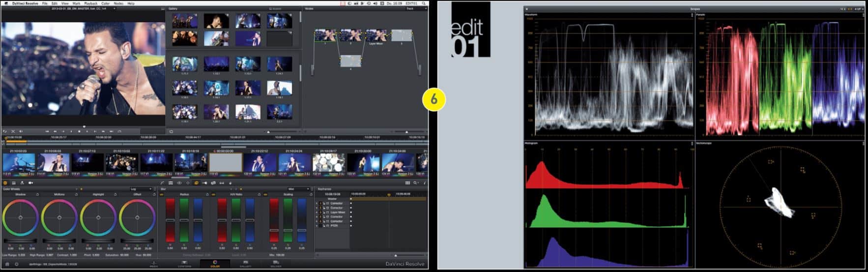The height and width of the screenshot is (272, 868).
Task: Reset the Shadow color wheel
Action: coord(37,194)
